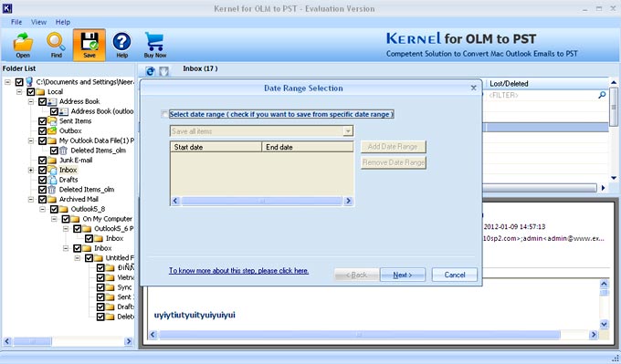
Task: Click the Lost/Deleted FILTER input field
Action: (x=542, y=95)
